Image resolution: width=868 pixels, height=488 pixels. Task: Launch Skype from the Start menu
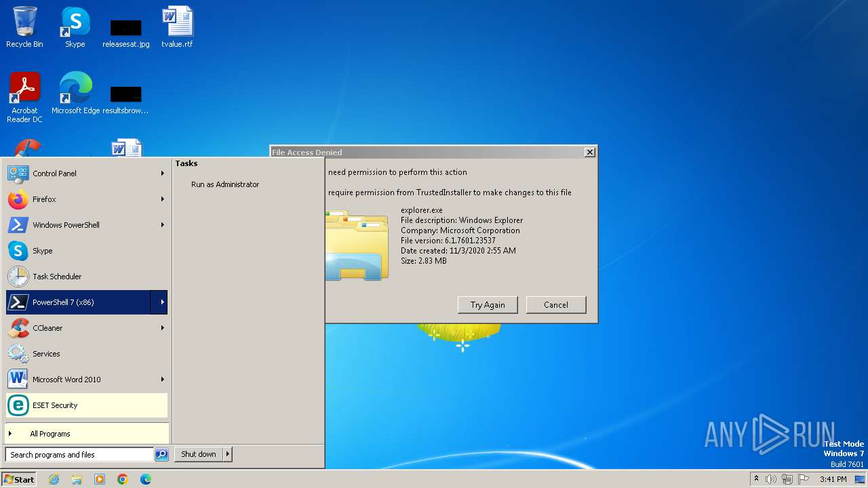87,251
